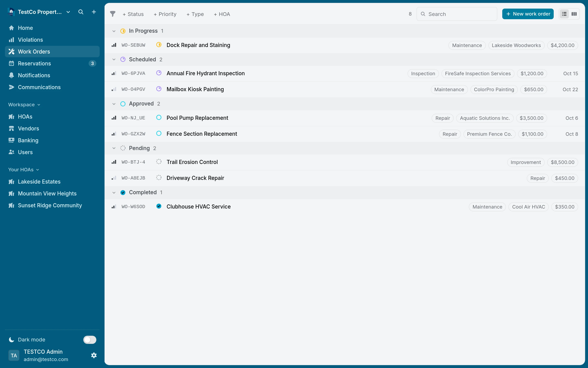Collapse the Workspace sidebar section
The width and height of the screenshot is (588, 368).
point(24,105)
